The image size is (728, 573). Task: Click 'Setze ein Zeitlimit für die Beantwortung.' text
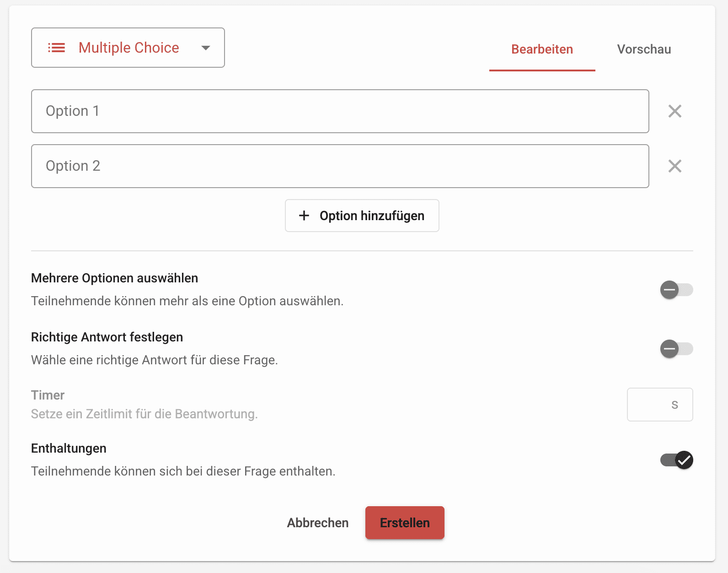coord(145,414)
